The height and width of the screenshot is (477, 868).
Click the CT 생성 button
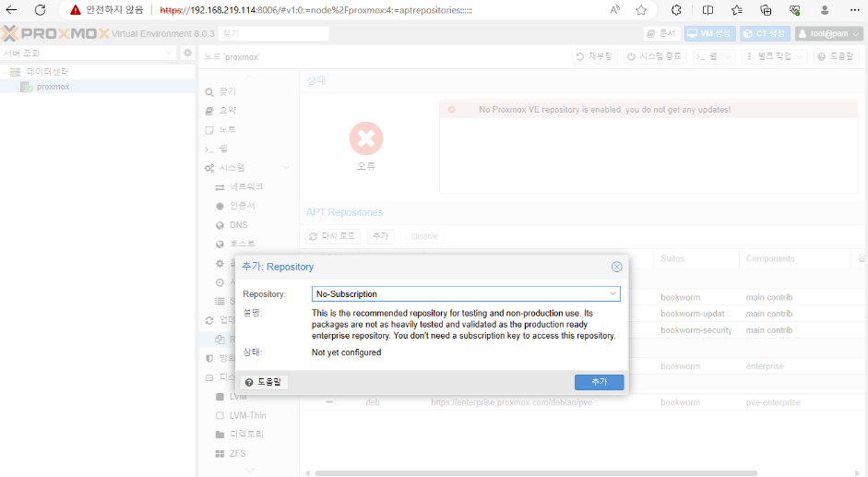766,34
